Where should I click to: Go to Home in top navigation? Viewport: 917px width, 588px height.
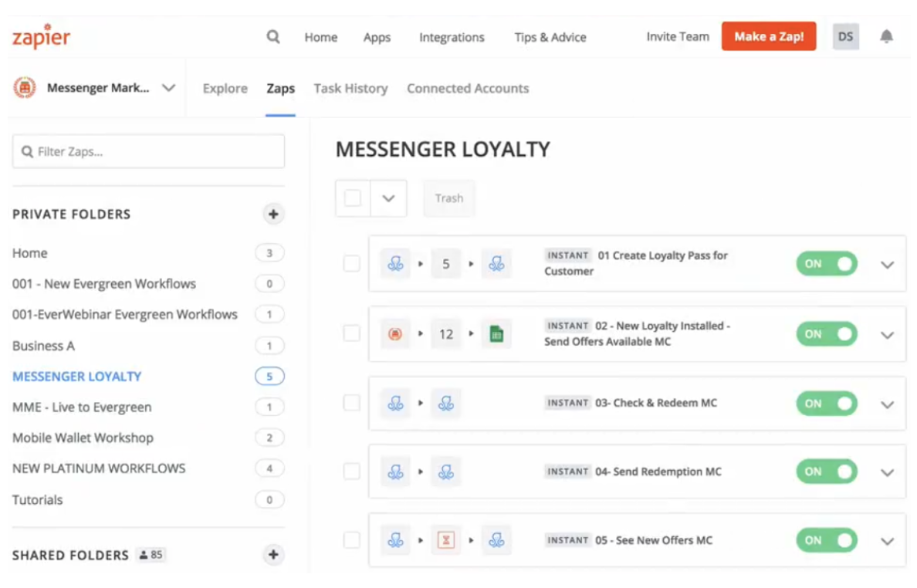pyautogui.click(x=320, y=37)
